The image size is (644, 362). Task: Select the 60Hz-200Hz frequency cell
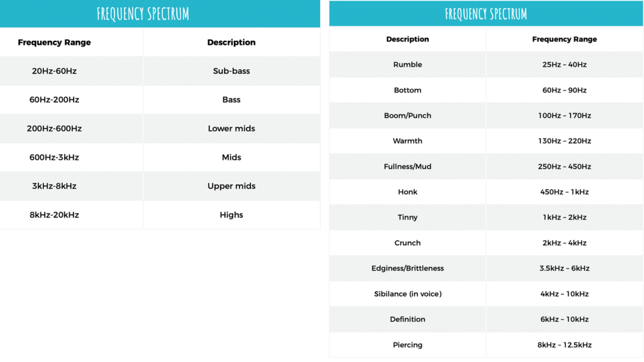pos(54,100)
